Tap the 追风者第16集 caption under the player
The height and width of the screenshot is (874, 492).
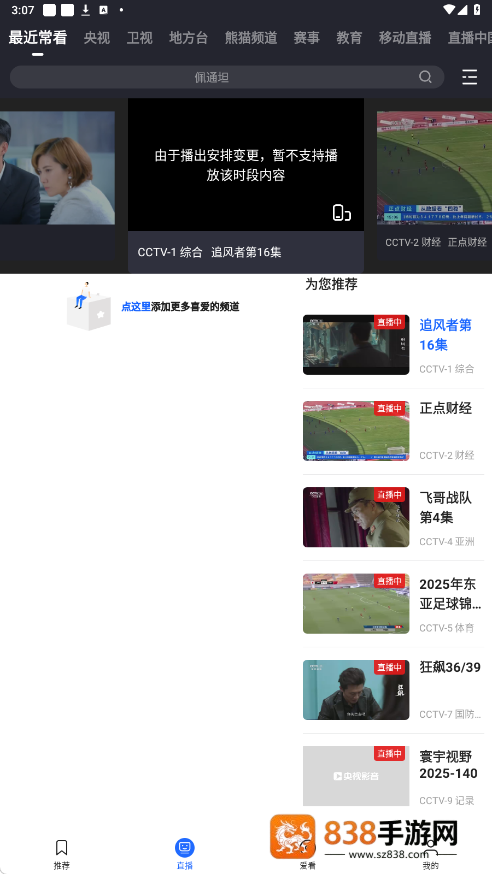[246, 252]
